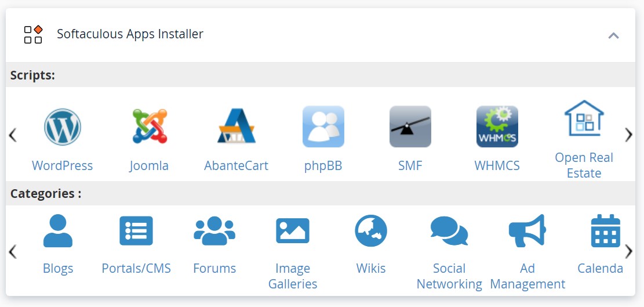The width and height of the screenshot is (644, 307).
Task: Open the WordPress script icon
Action: tap(63, 127)
